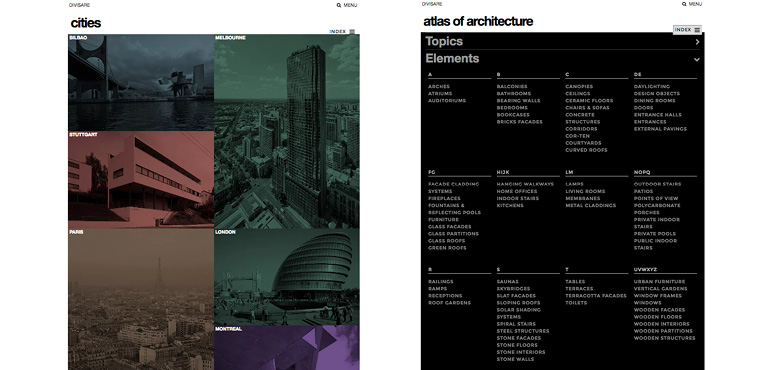
Task: Open the LIVING ROOMS link
Action: tap(585, 191)
